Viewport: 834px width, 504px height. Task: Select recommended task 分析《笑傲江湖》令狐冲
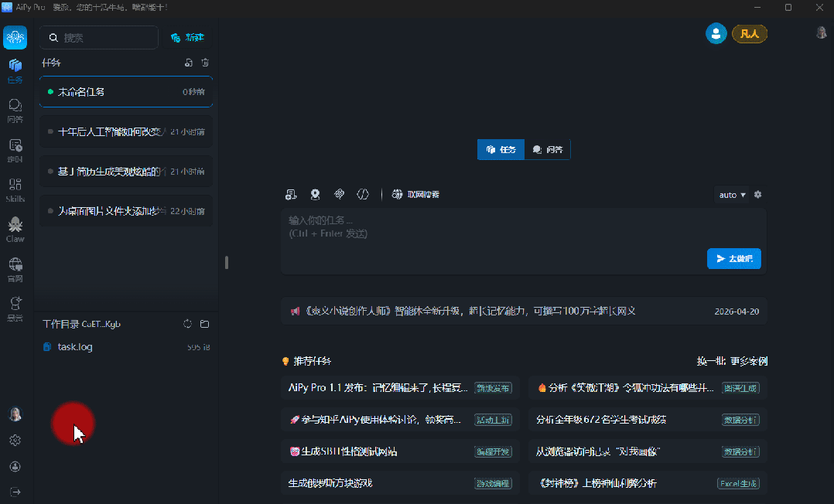648,388
